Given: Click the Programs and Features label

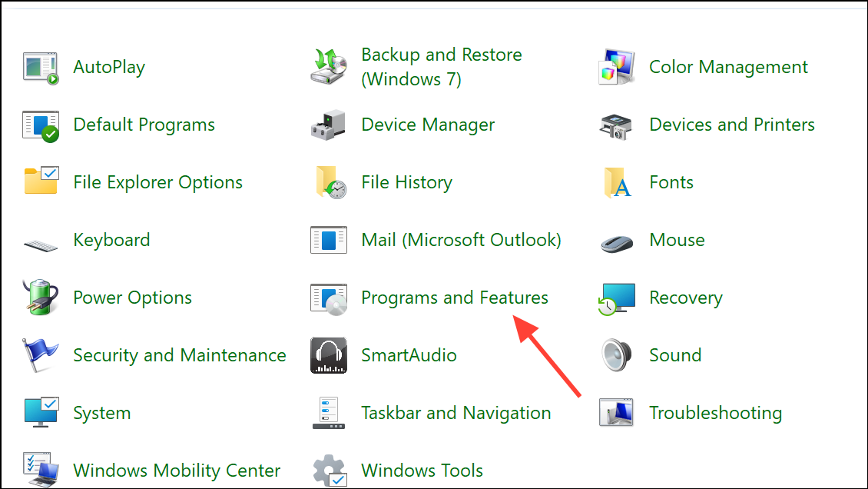Looking at the screenshot, I should point(455,298).
